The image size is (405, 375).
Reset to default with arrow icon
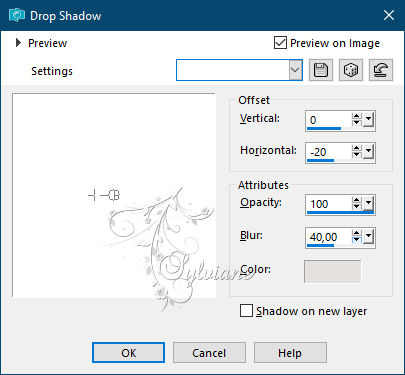coord(381,70)
